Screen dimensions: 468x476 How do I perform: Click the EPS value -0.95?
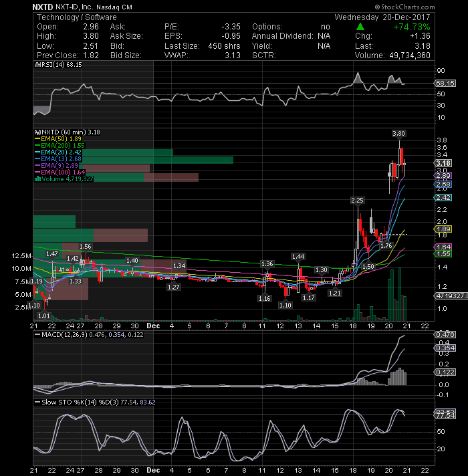point(231,36)
